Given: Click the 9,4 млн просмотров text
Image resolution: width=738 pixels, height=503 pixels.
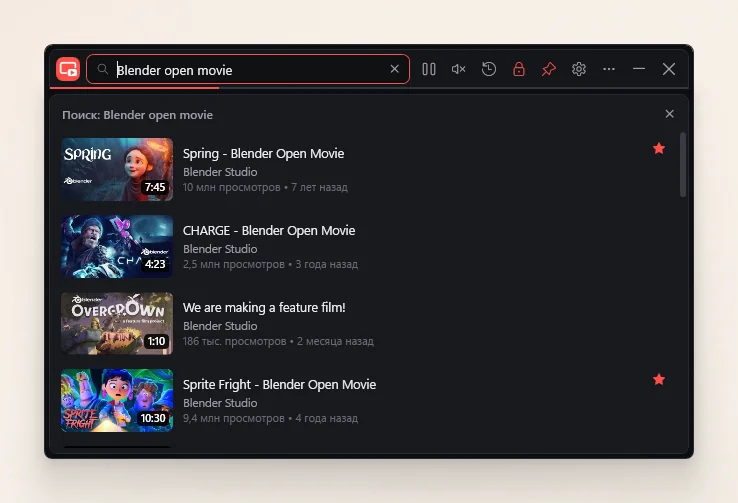Looking at the screenshot, I should (233, 418).
